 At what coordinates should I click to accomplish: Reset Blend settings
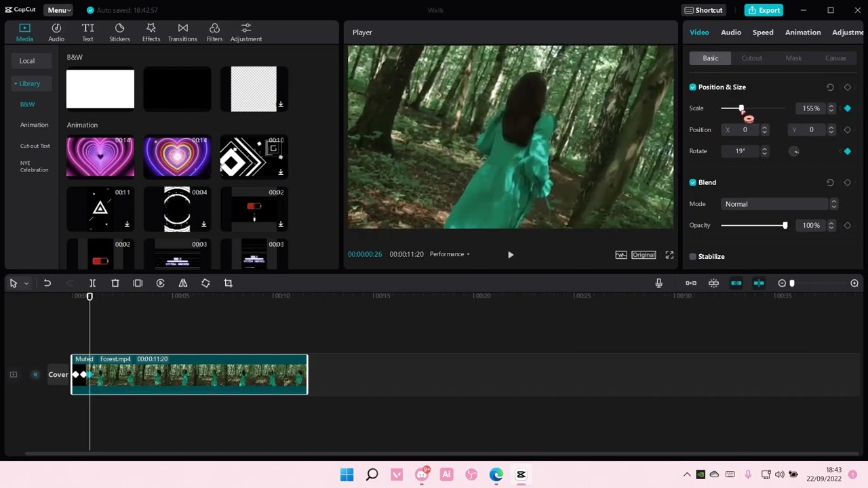[x=830, y=182]
